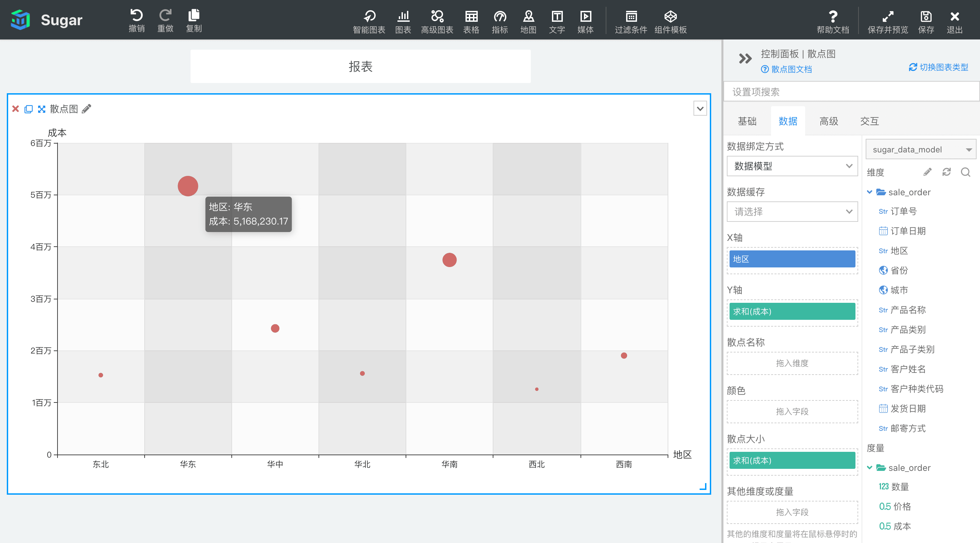Image resolution: width=980 pixels, height=543 pixels.
Task: Select the 订单日期 dimension field
Action: point(902,231)
